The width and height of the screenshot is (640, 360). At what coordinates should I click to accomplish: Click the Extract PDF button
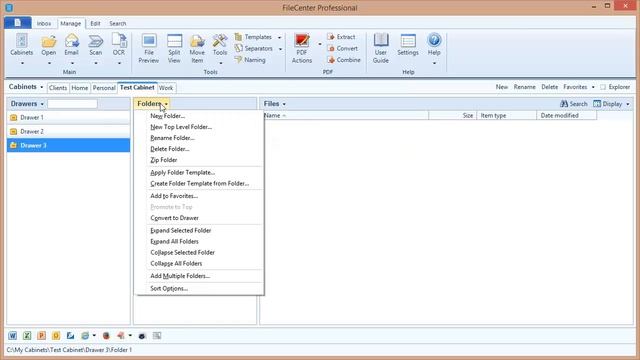(341, 37)
